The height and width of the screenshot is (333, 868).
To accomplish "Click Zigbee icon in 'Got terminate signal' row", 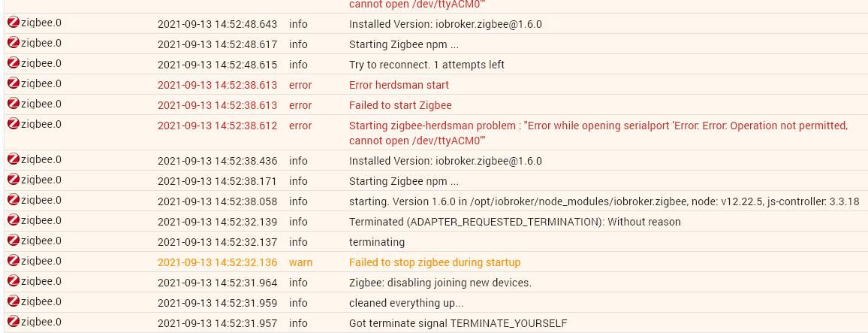I will [x=14, y=322].
